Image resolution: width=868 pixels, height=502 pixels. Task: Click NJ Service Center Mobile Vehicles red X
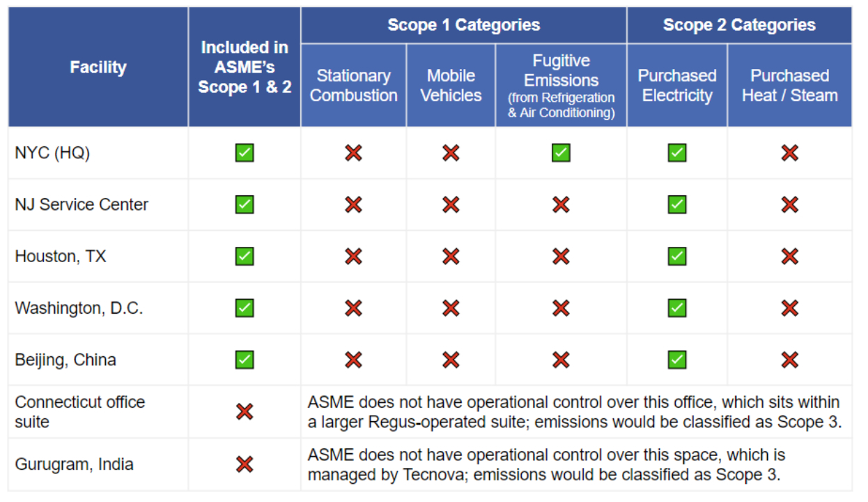451,204
